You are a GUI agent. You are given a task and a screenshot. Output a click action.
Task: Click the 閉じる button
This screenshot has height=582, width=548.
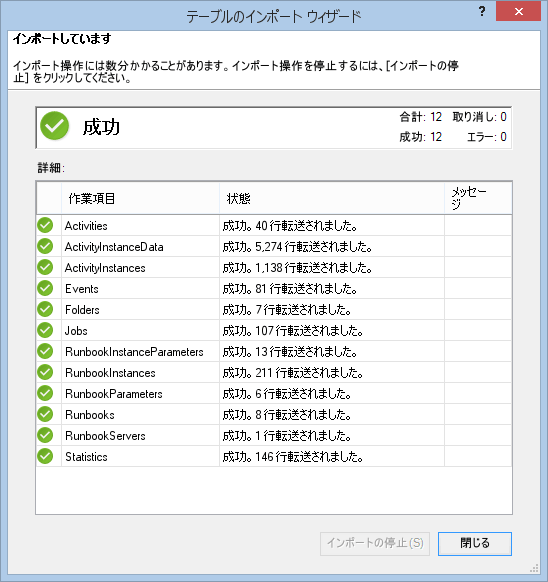pyautogui.click(x=475, y=544)
